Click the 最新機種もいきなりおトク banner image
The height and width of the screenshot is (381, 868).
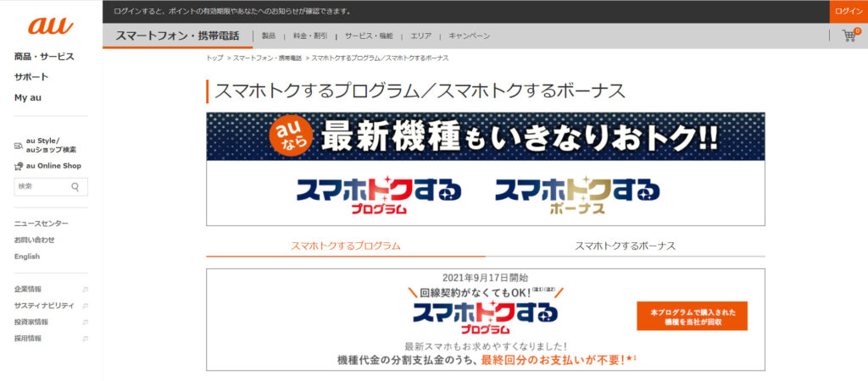485,136
